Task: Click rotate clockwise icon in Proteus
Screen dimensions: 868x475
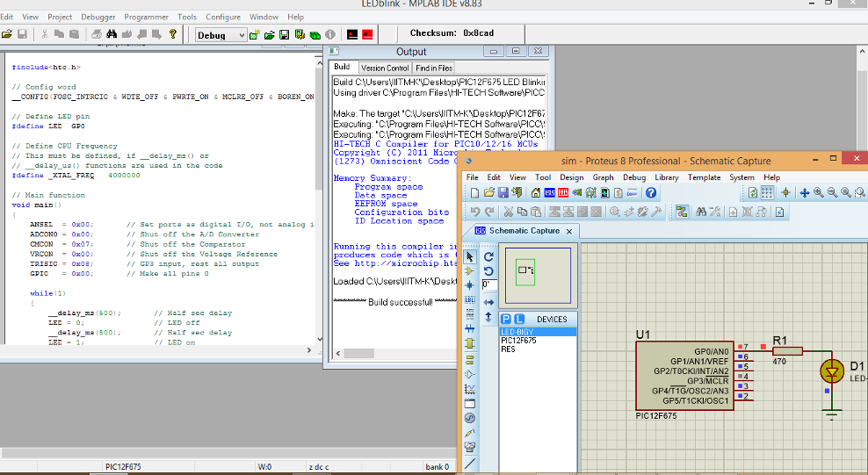Action: click(488, 256)
